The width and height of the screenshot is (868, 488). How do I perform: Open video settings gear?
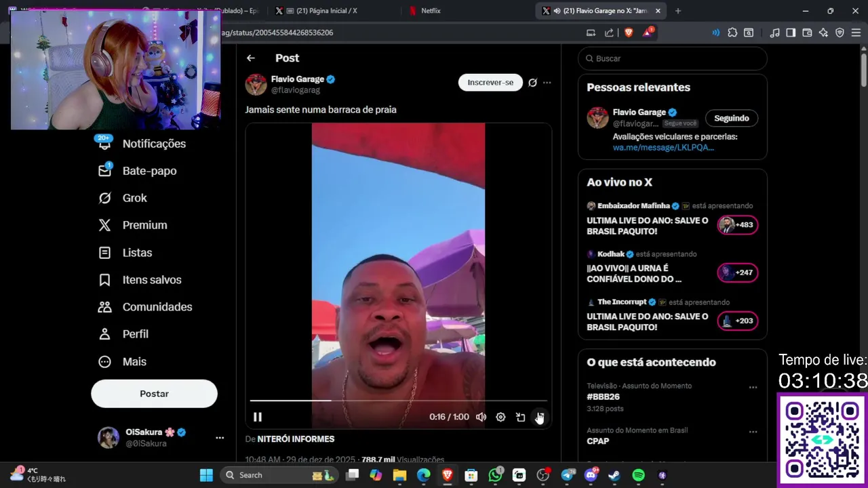(x=500, y=417)
